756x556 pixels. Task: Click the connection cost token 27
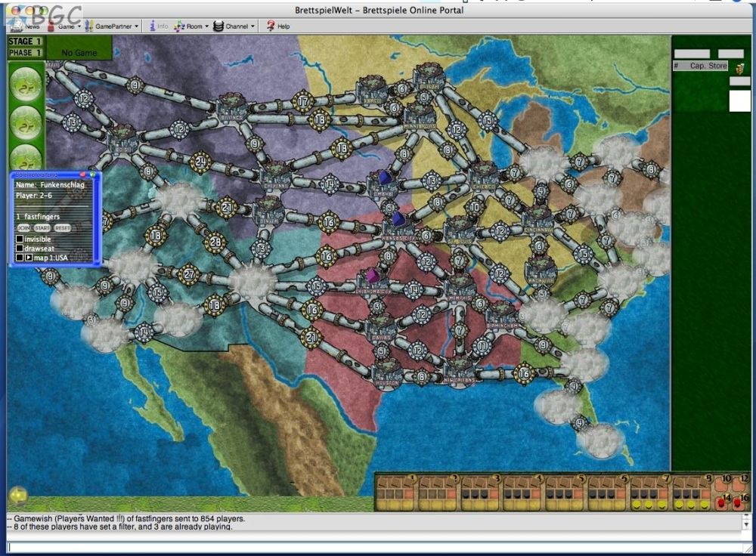[x=188, y=275]
